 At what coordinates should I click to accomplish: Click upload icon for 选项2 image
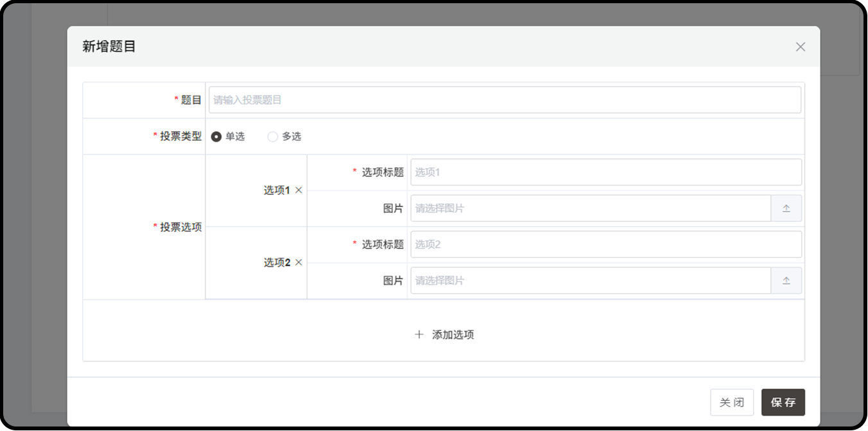[x=786, y=280]
